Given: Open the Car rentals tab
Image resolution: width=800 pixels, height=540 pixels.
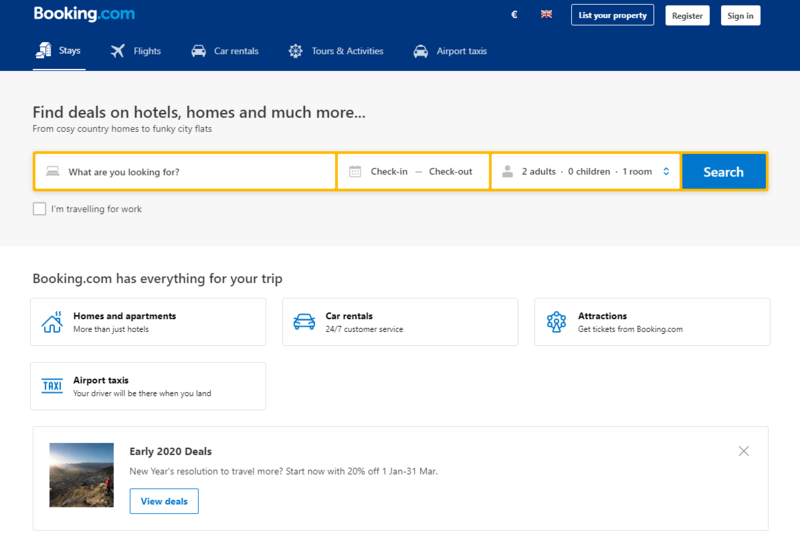Looking at the screenshot, I should click(225, 51).
